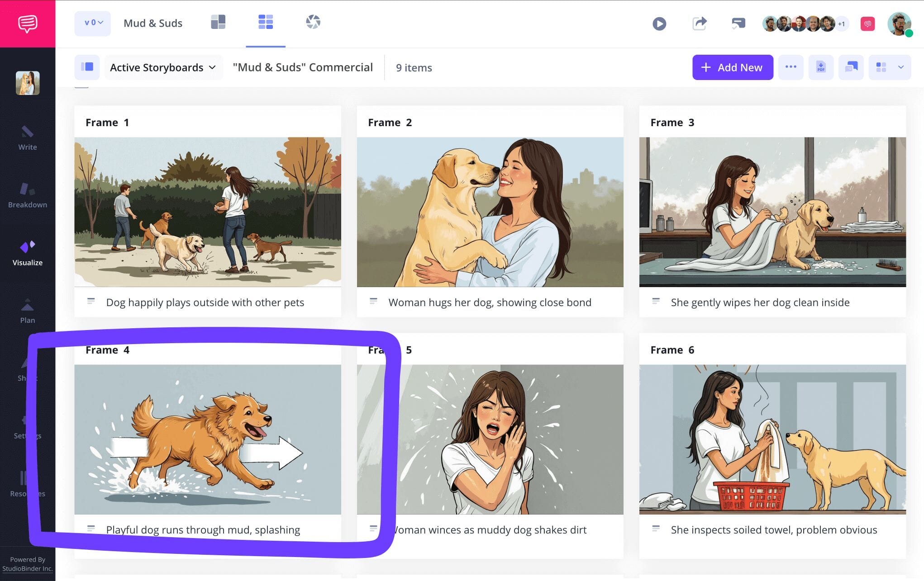Click the share arrow icon
This screenshot has width=924, height=581.
pos(699,24)
